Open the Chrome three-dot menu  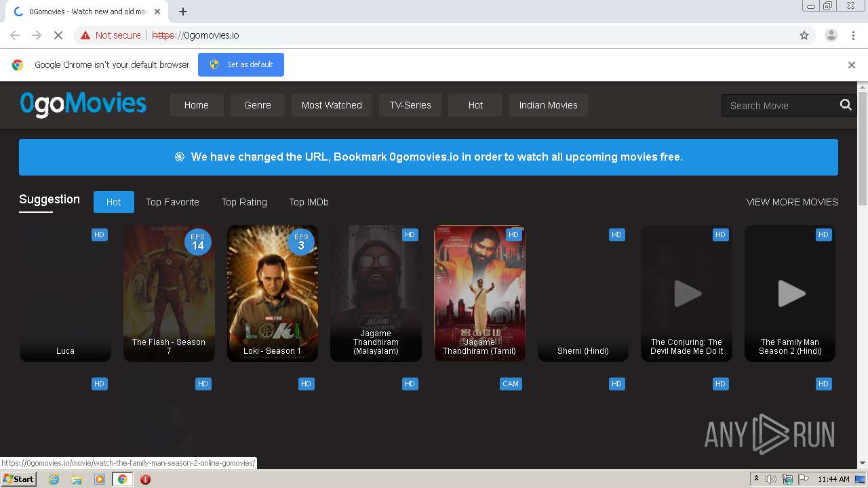pyautogui.click(x=854, y=35)
